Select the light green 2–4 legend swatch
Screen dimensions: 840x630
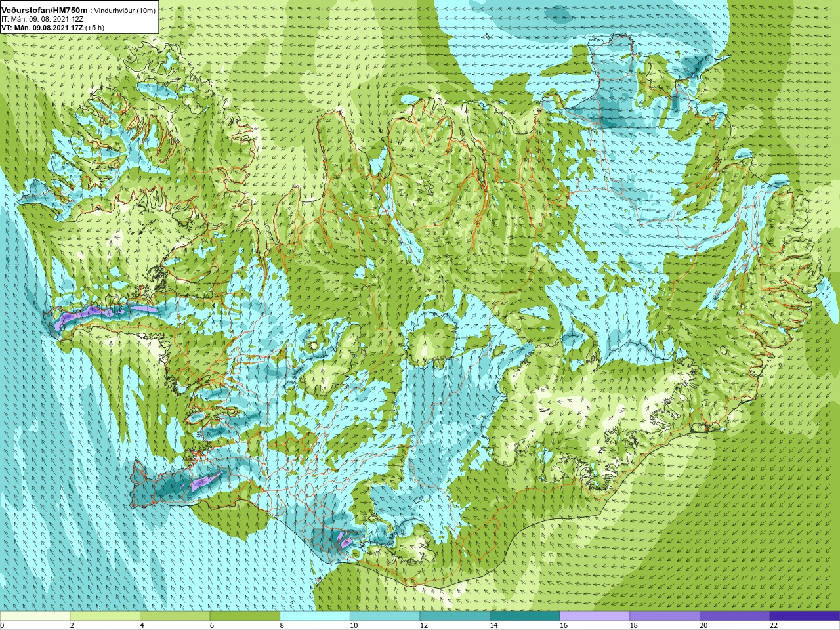pos(105,616)
